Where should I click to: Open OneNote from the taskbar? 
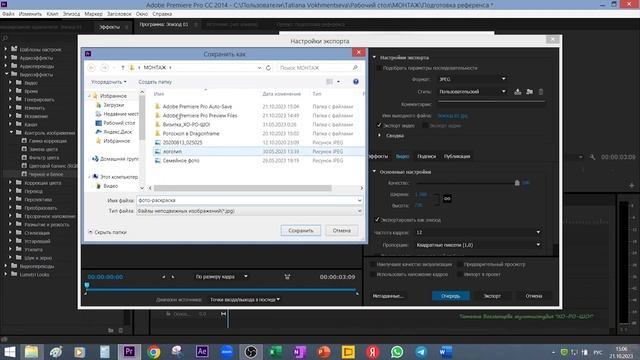tap(299, 351)
